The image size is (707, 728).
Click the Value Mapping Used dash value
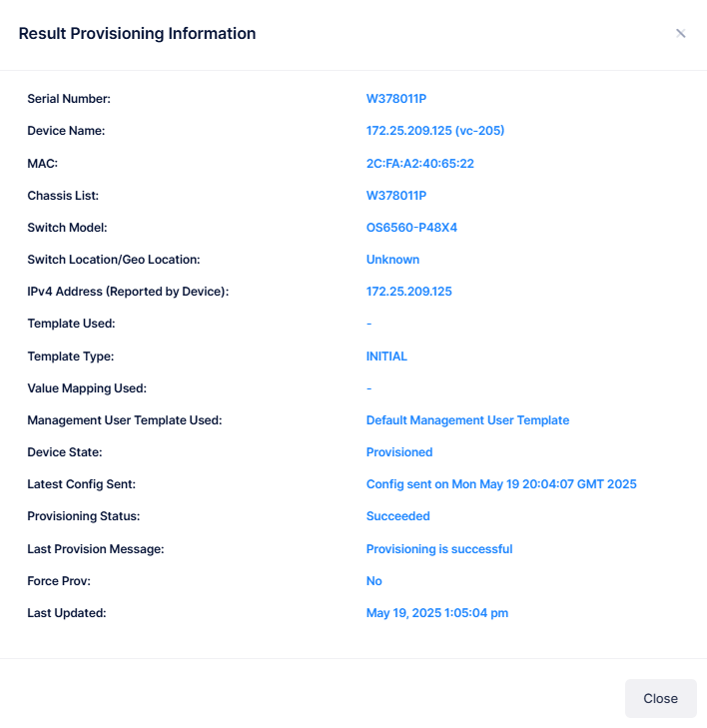click(369, 388)
